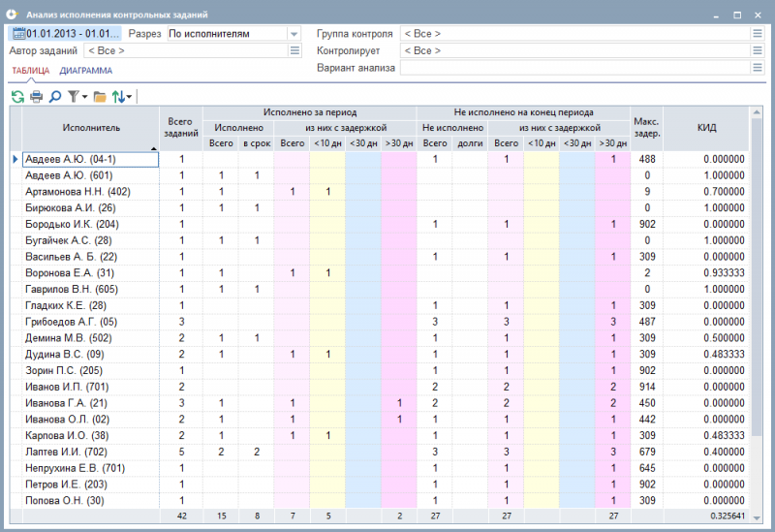Open list menu for Группа контроля

[758, 34]
